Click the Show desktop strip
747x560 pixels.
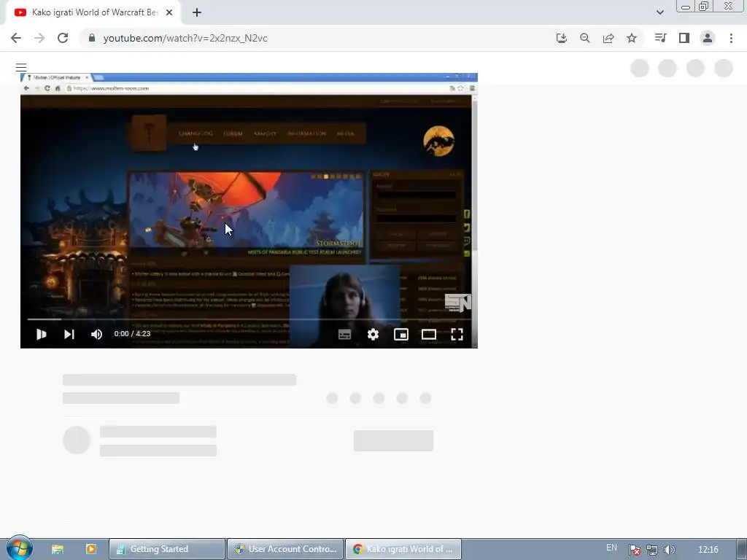[x=742, y=549]
